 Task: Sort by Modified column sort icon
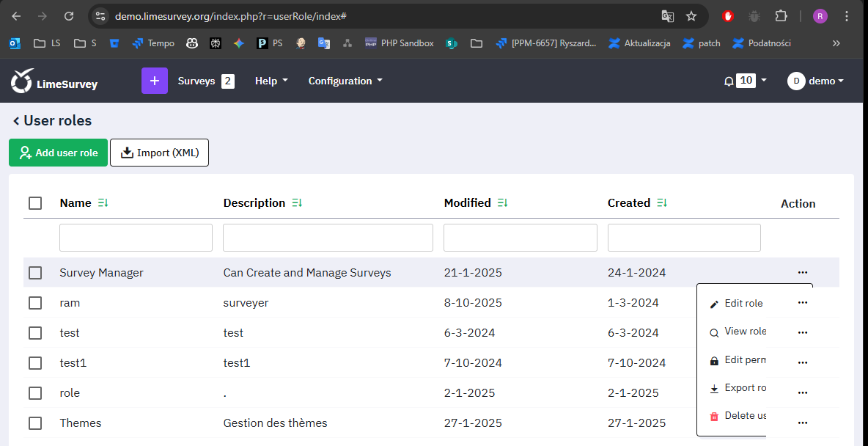tap(502, 203)
